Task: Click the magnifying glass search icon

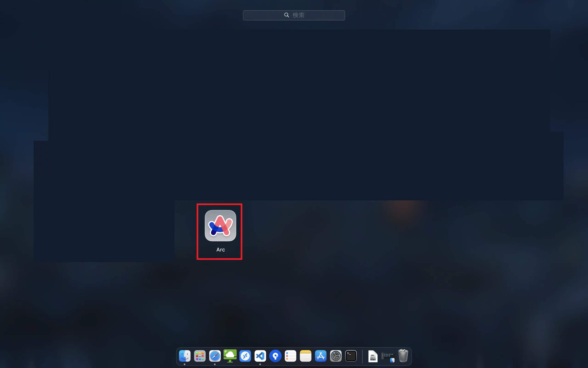Action: click(286, 15)
